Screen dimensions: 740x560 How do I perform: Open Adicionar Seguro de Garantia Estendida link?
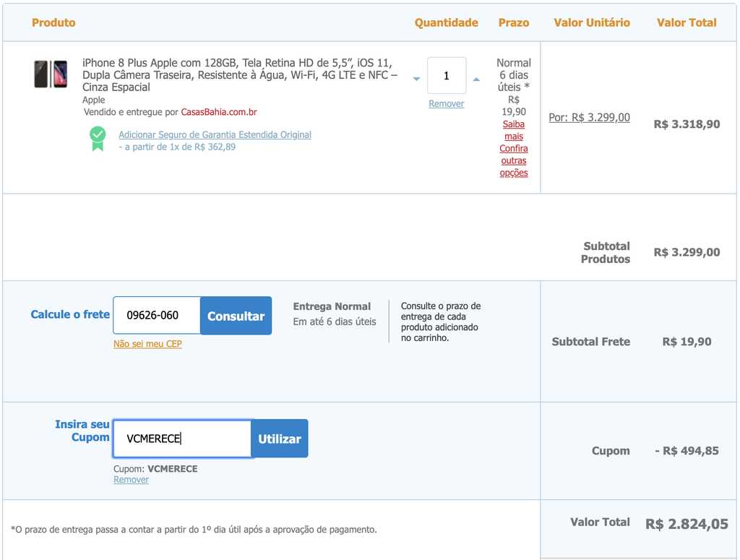215,134
